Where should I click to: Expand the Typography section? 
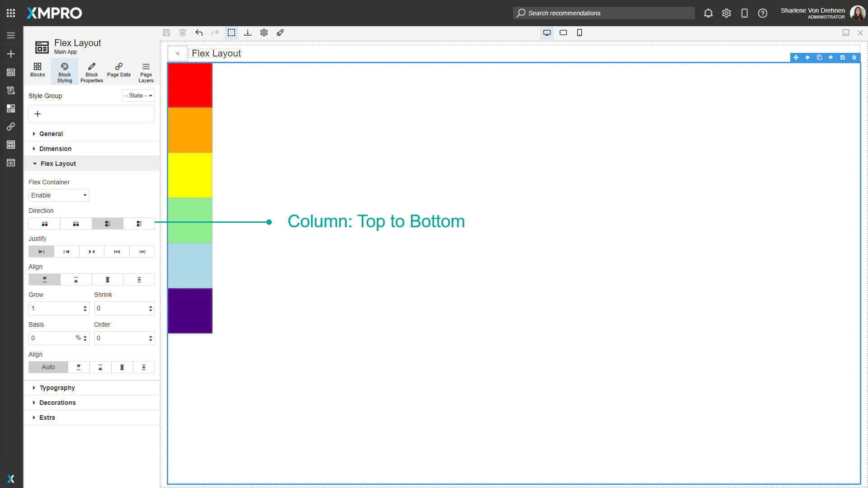(x=57, y=388)
